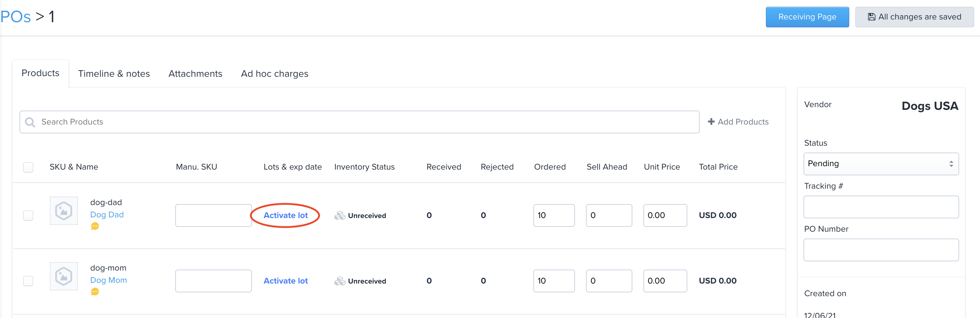Screen dimensions: 980x318
Task: Open the Ad hoc charges tab
Action: (x=274, y=73)
